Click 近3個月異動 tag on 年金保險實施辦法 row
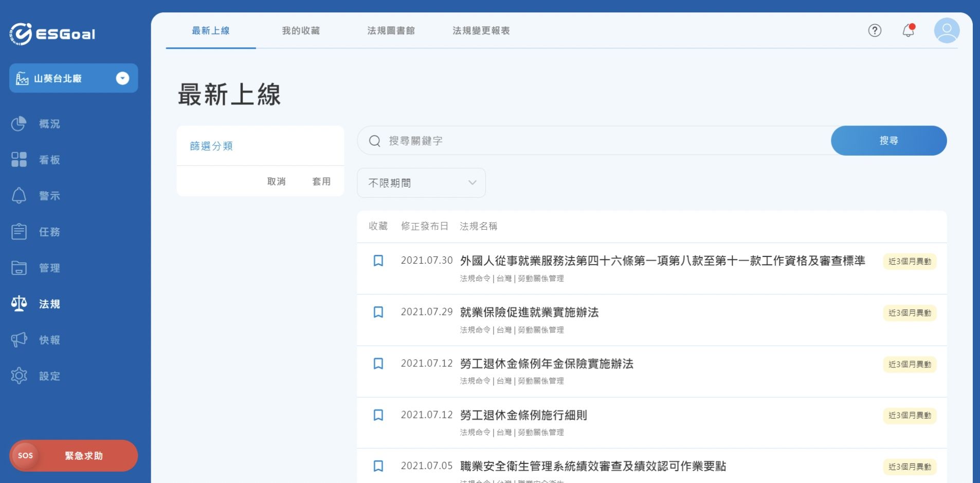980x483 pixels. (910, 364)
